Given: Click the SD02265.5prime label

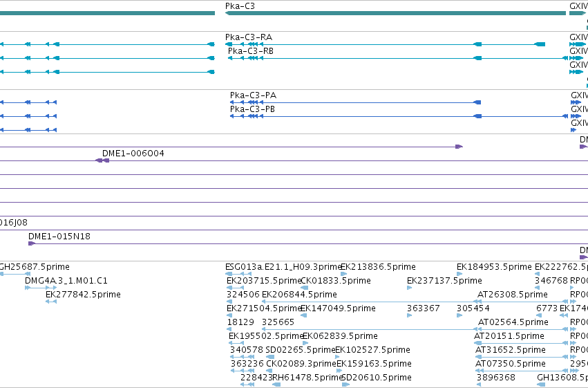Looking at the screenshot, I should [x=301, y=350].
